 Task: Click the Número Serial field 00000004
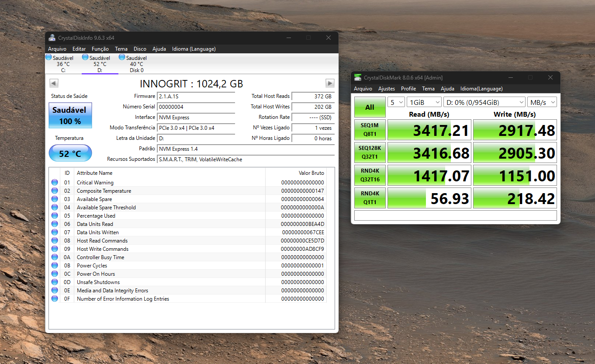click(x=196, y=107)
